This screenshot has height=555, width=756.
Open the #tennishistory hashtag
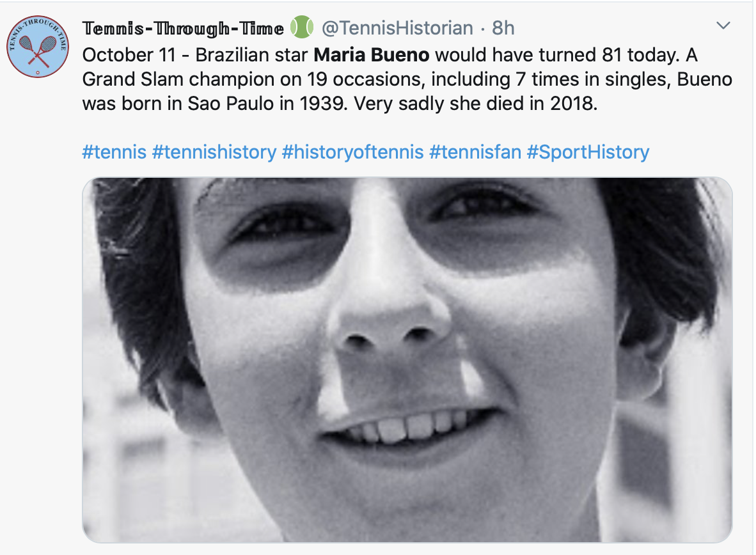pyautogui.click(x=214, y=152)
